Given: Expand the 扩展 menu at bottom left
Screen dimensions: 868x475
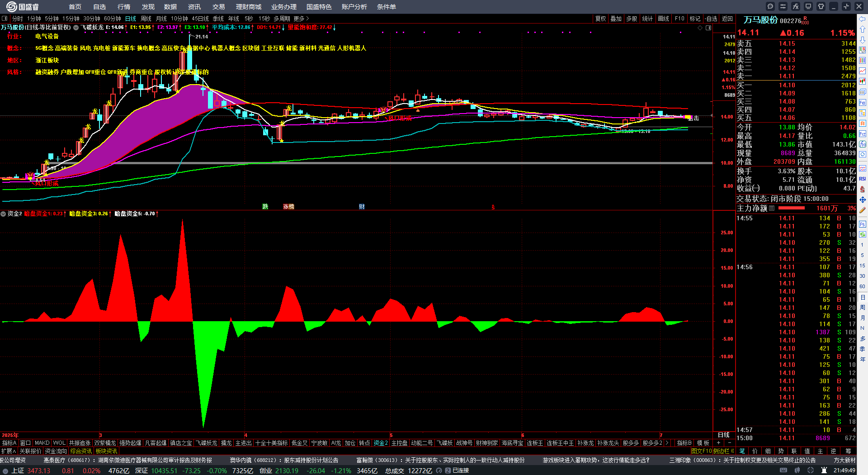Looking at the screenshot, I should point(8,451).
